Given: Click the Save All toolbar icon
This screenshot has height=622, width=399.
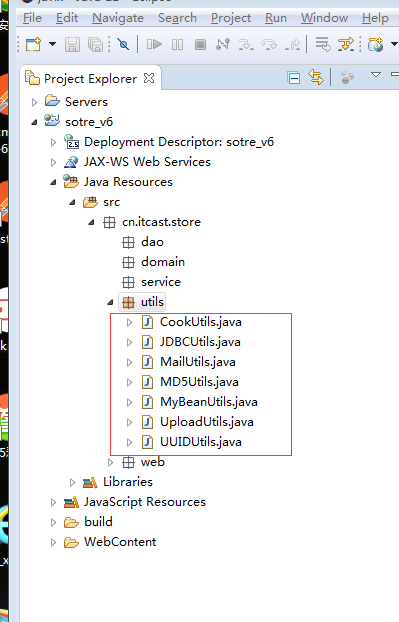Looking at the screenshot, I should [96, 44].
